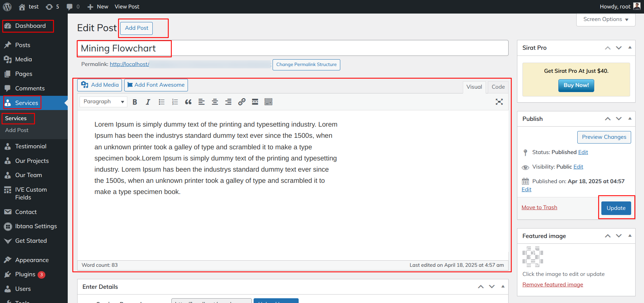Toggle bold formatting in editor toolbar
The image size is (644, 303).
click(135, 102)
